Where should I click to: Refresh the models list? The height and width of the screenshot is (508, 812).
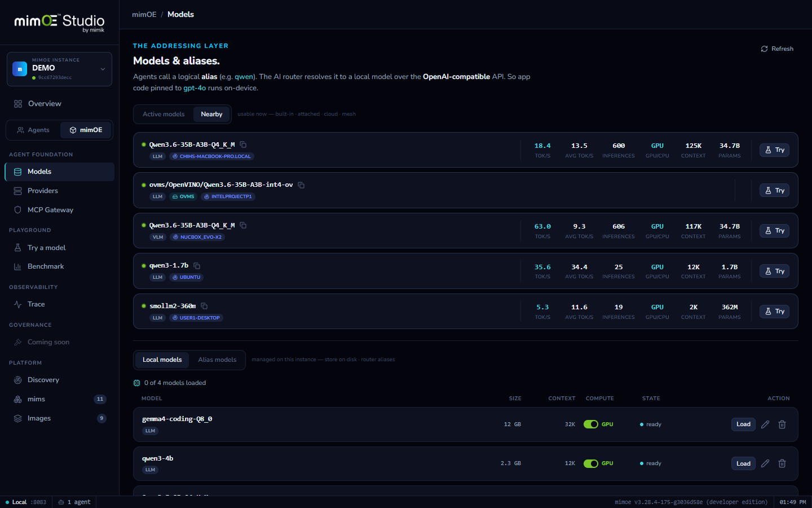tap(777, 49)
